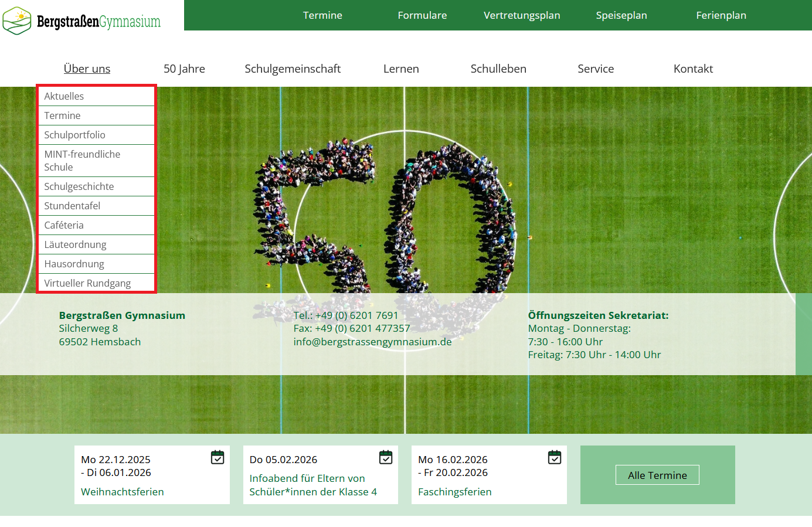Image resolution: width=812 pixels, height=527 pixels.
Task: Open the Vertretungsplan in top bar
Action: 521,15
